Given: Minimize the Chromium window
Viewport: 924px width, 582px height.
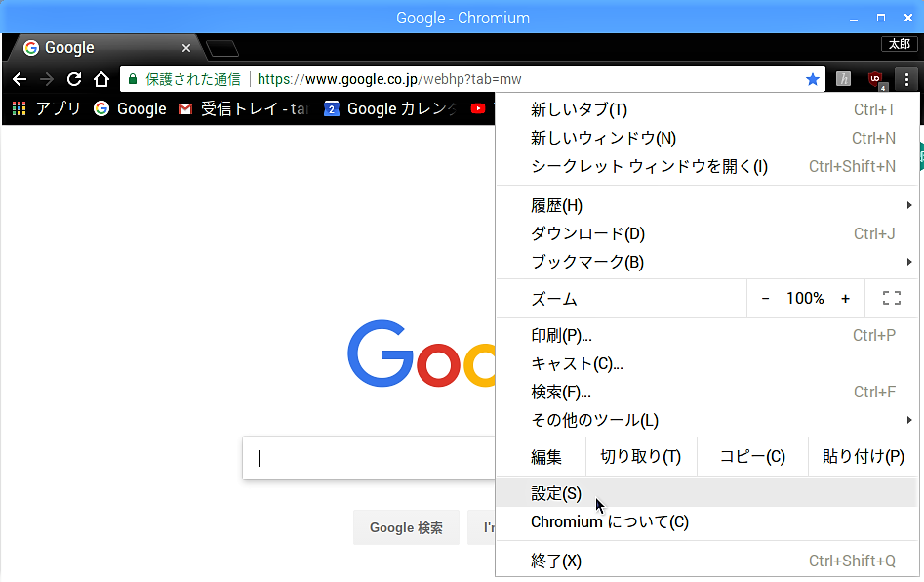Looking at the screenshot, I should click(x=854, y=19).
